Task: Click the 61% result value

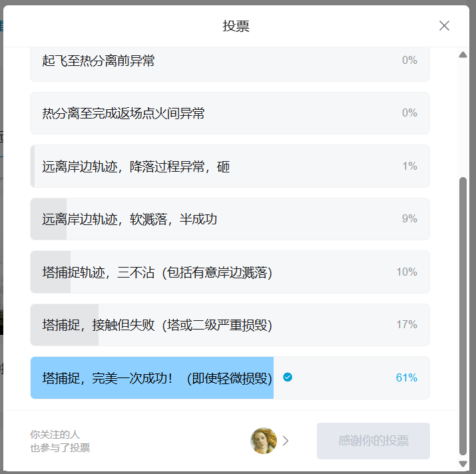Action: (x=407, y=377)
